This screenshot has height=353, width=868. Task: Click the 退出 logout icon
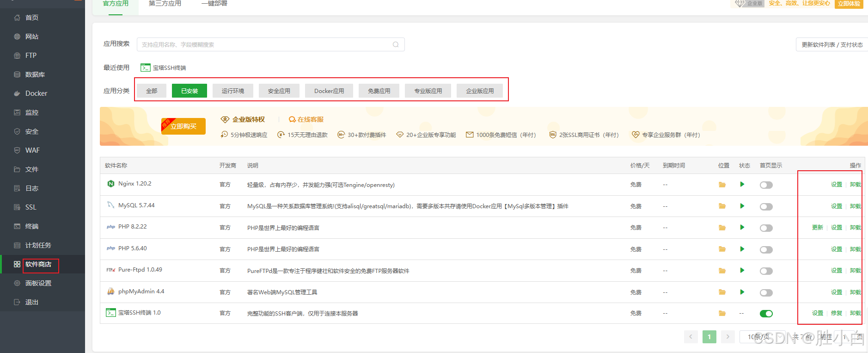pos(17,302)
